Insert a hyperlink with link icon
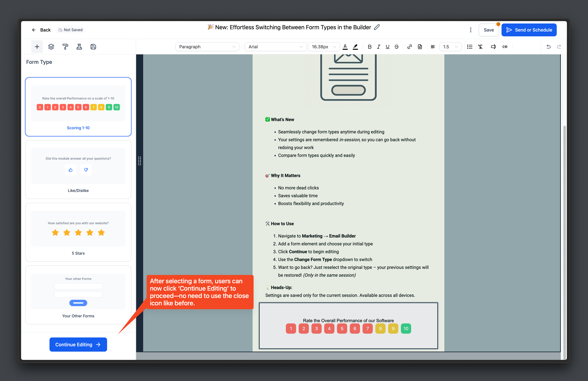 (410, 47)
